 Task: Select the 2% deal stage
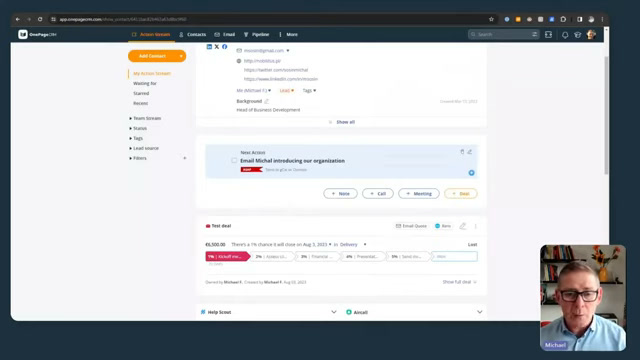tap(272, 257)
